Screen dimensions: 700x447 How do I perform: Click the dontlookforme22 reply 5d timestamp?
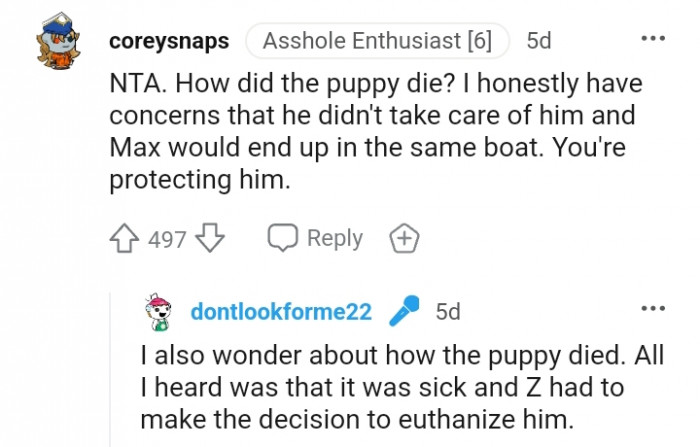448,312
